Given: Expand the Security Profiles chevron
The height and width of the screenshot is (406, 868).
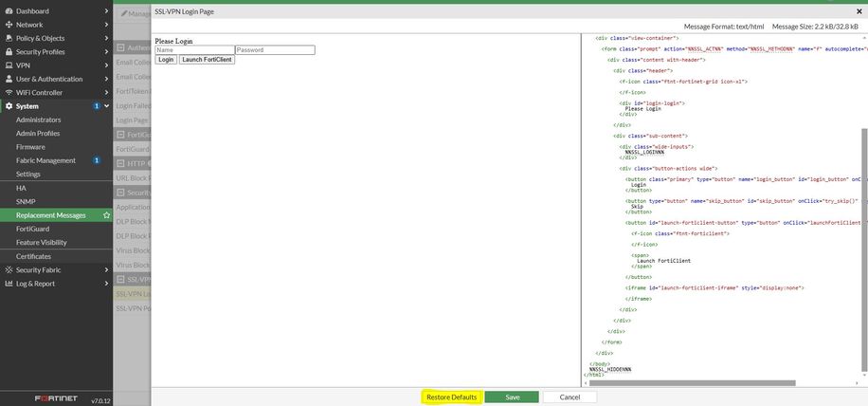Looking at the screenshot, I should (x=106, y=52).
